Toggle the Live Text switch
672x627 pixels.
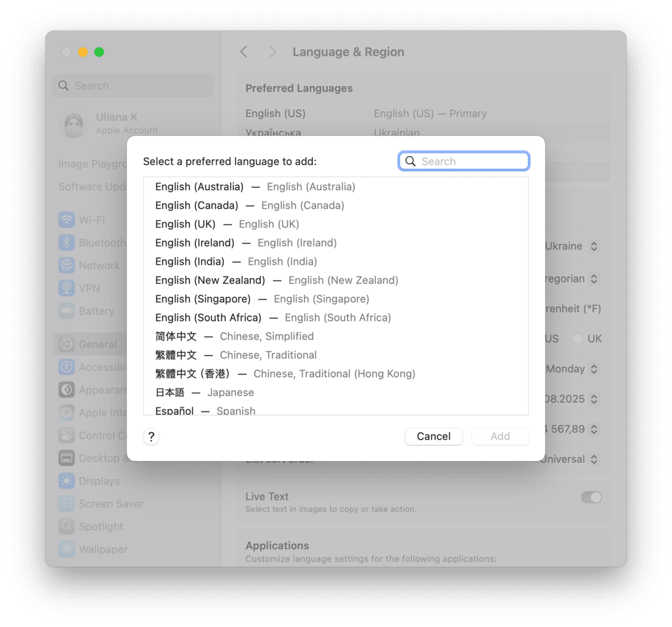coord(591,497)
